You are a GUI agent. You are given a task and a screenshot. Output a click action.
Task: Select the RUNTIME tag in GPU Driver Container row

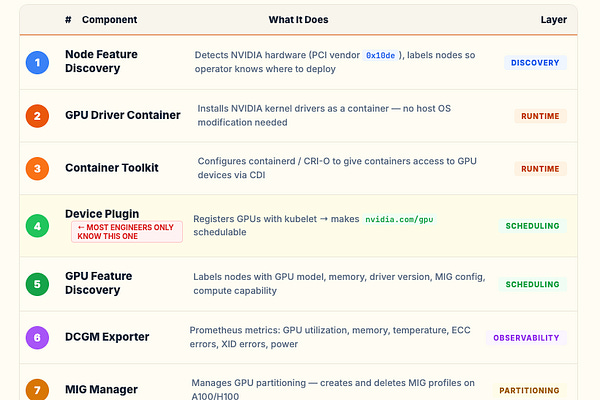coord(540,116)
